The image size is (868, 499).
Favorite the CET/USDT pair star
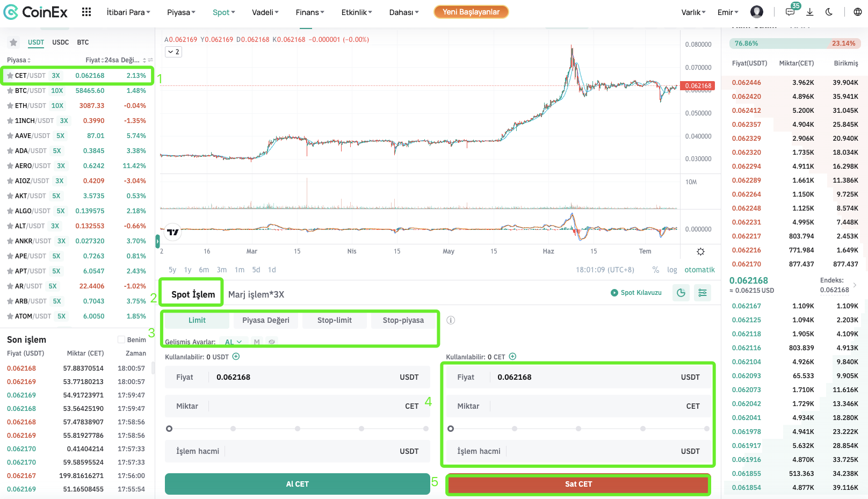point(10,76)
